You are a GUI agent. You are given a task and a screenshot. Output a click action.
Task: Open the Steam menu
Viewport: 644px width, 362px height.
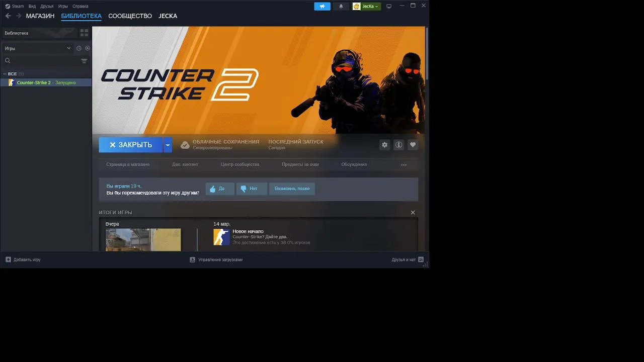pyautogui.click(x=15, y=6)
